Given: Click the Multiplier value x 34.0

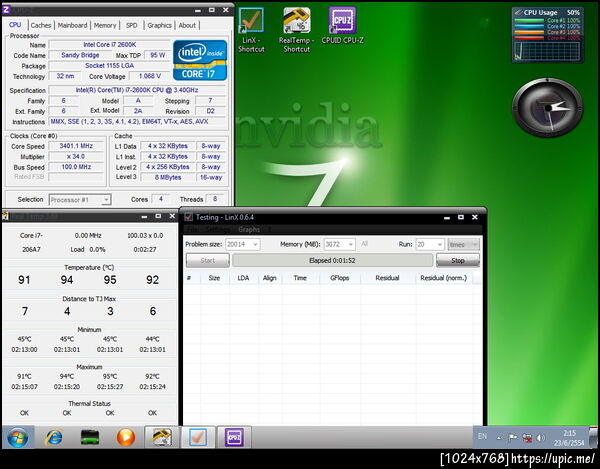Looking at the screenshot, I should (76, 156).
